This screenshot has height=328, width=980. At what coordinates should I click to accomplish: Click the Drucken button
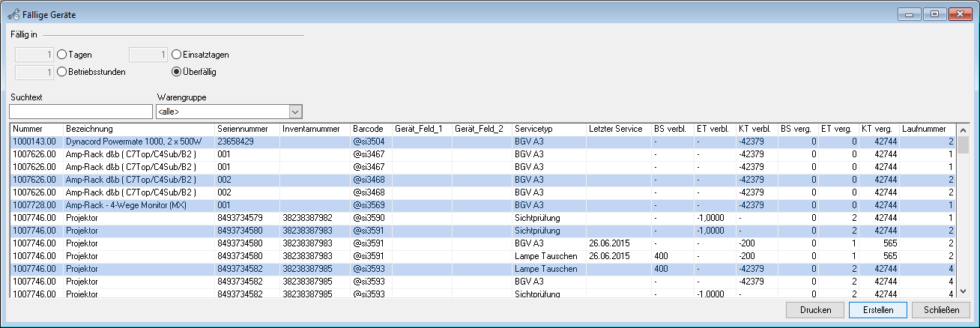pyautogui.click(x=814, y=310)
